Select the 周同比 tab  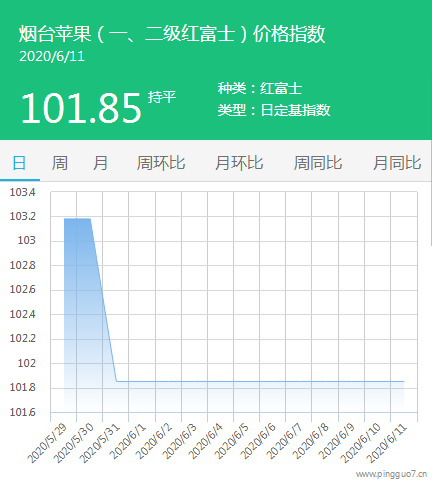pos(318,163)
